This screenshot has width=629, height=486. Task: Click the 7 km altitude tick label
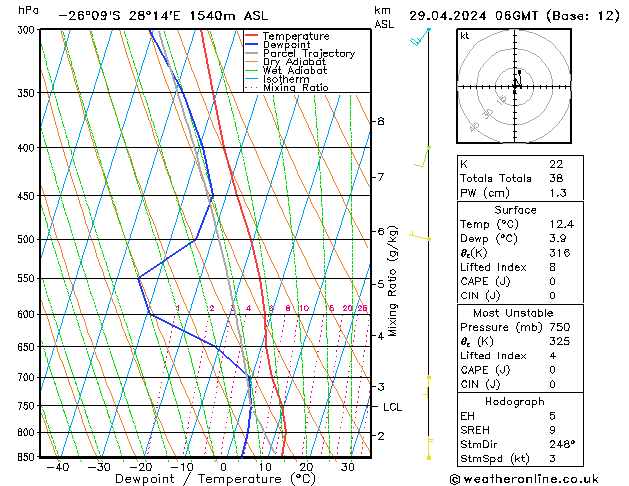(x=381, y=177)
